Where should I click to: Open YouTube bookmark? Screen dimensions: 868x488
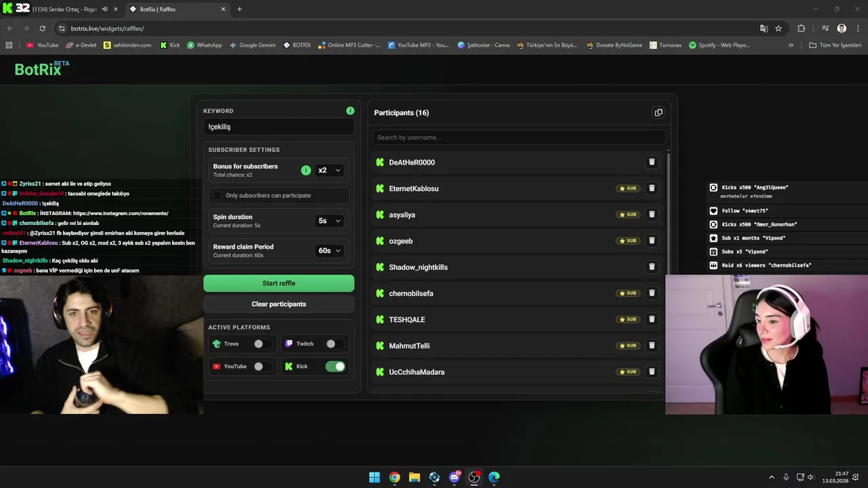(x=42, y=45)
